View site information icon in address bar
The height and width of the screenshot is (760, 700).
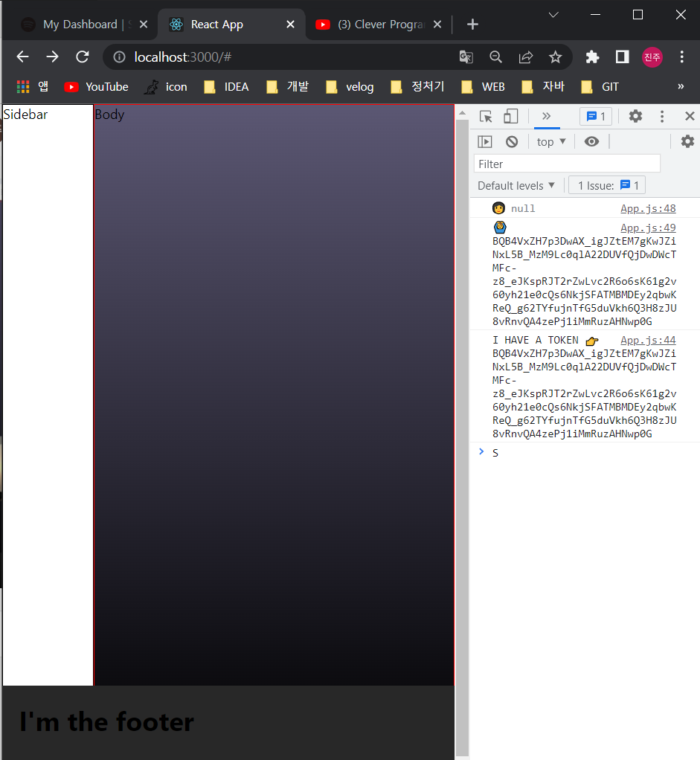click(119, 57)
